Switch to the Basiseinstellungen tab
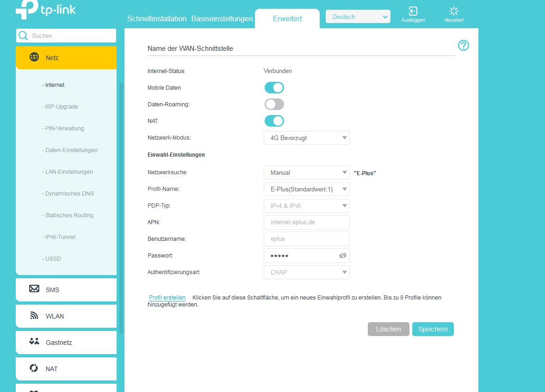The width and height of the screenshot is (545, 392). point(222,19)
